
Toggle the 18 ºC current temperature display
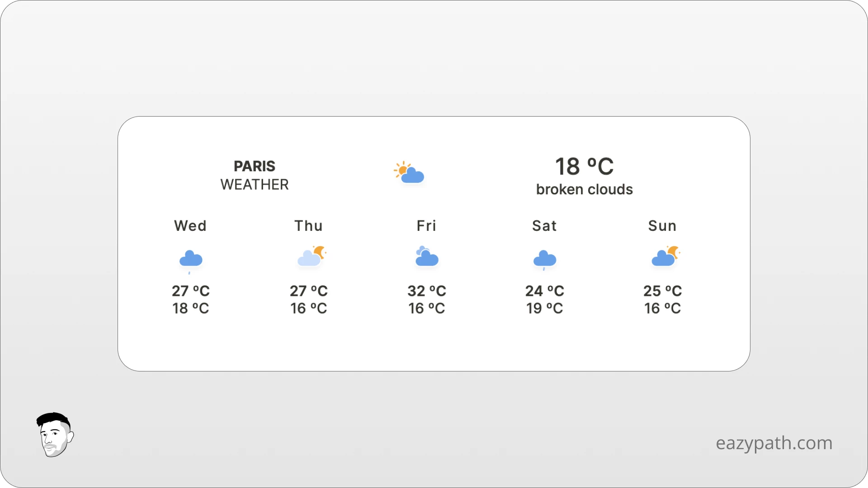pyautogui.click(x=584, y=166)
